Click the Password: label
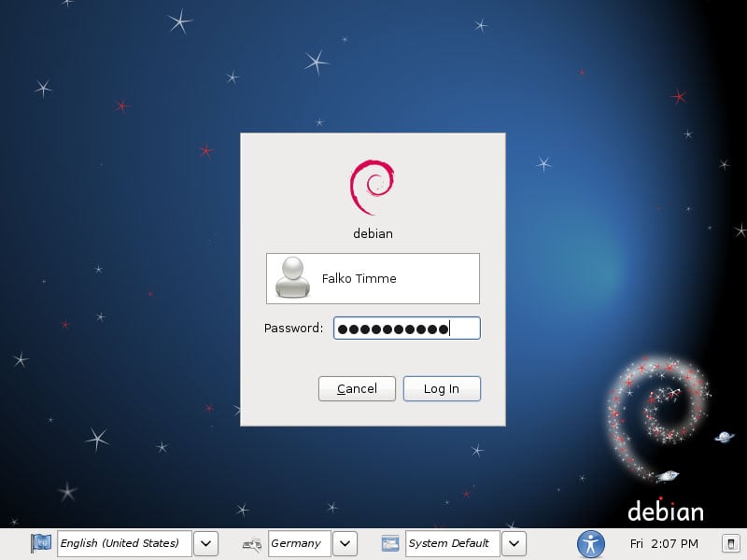Screen dimensions: 747x560 (293, 329)
